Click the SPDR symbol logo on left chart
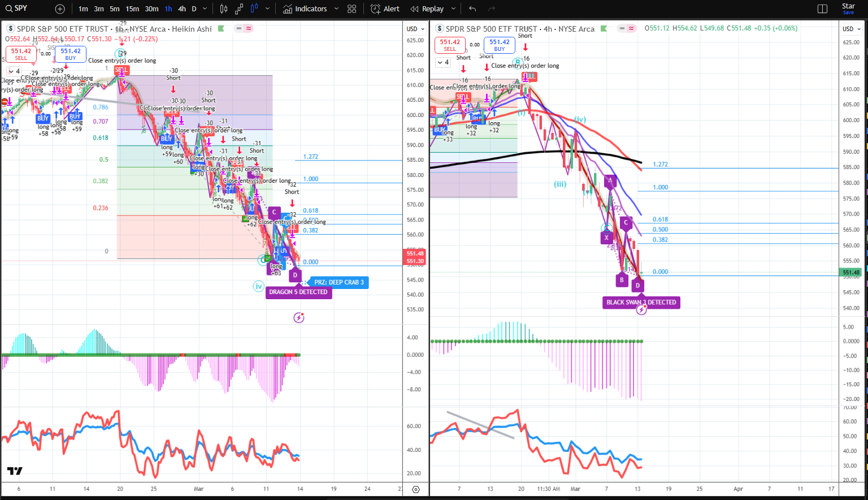868x500 pixels. 11,29
